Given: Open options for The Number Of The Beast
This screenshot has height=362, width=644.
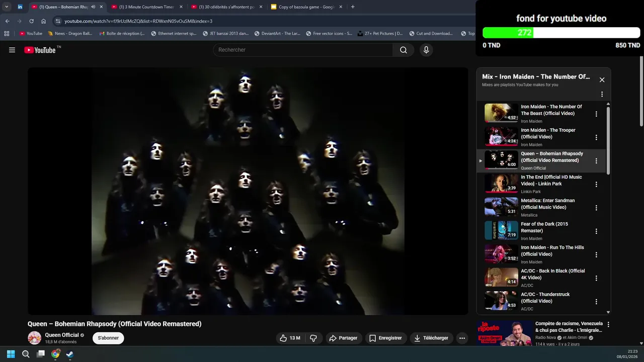Looking at the screenshot, I should click(596, 114).
